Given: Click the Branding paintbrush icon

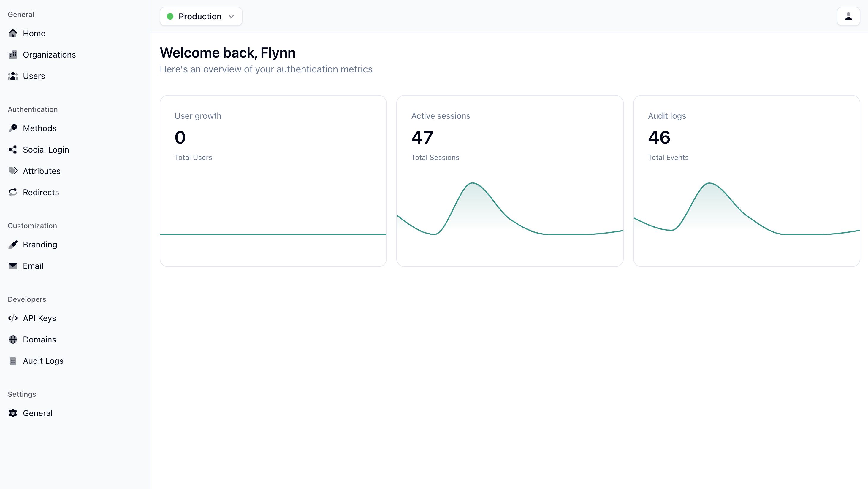Looking at the screenshot, I should (13, 244).
